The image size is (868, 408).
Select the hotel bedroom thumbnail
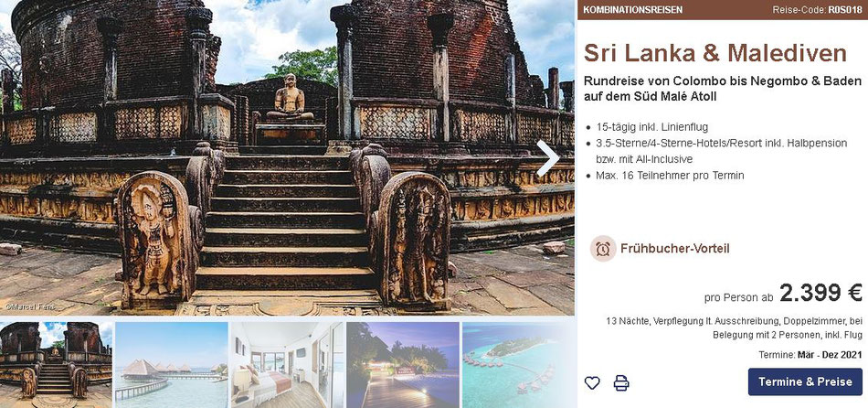pos(287,365)
